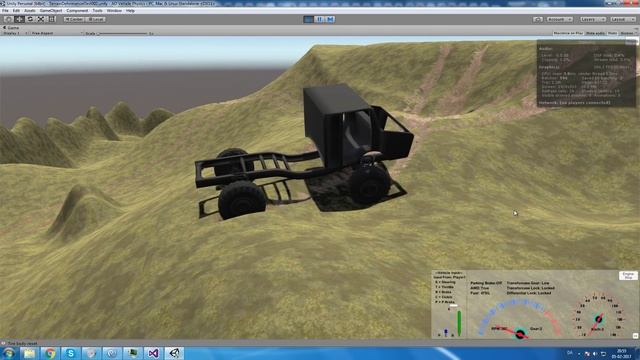The image size is (640, 360).
Task: Open the Layout dropdown
Action: 622,19
